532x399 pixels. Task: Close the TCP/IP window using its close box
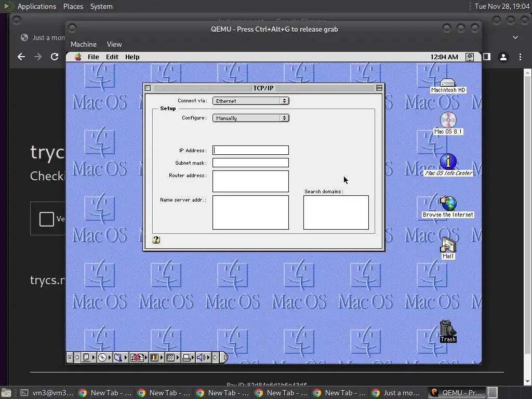[x=148, y=88]
